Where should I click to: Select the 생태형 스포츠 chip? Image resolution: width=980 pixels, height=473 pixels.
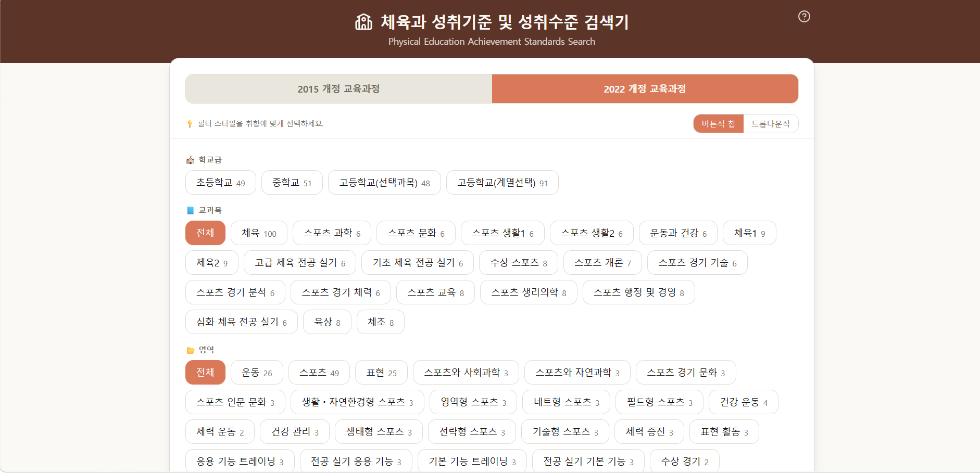379,432
